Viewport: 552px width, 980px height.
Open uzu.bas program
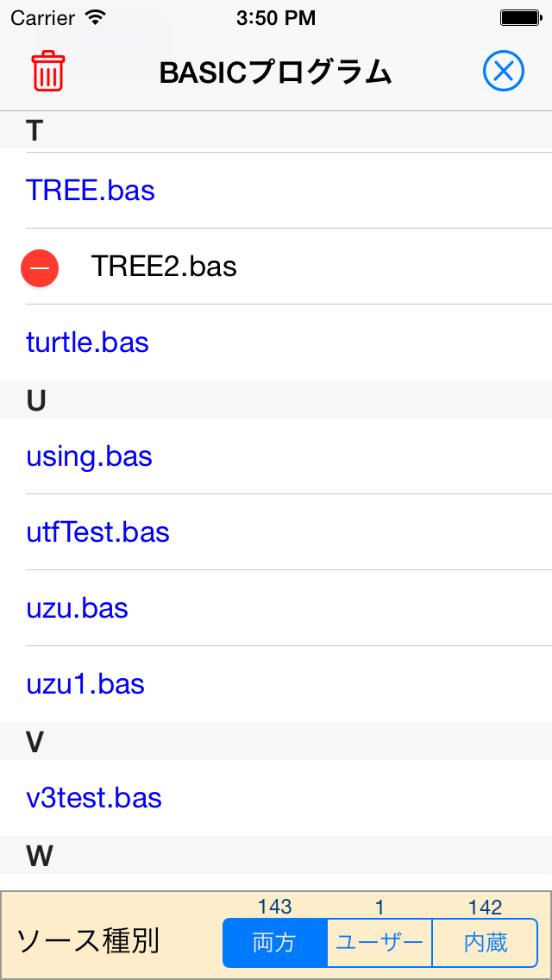click(x=276, y=608)
